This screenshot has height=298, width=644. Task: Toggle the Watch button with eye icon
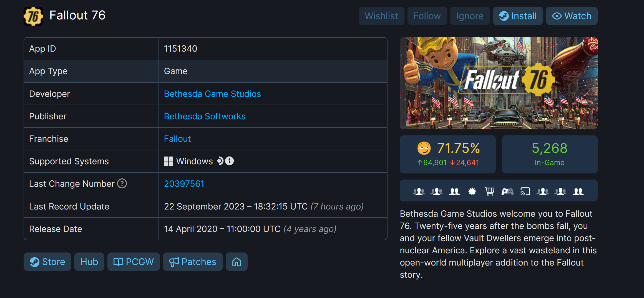pyautogui.click(x=572, y=16)
